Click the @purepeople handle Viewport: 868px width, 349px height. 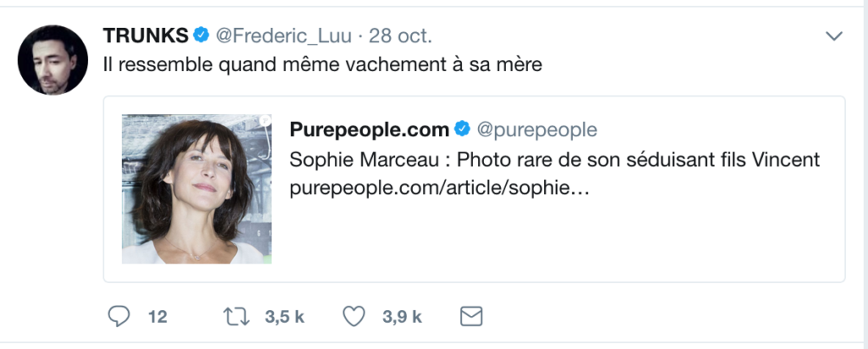click(x=537, y=130)
